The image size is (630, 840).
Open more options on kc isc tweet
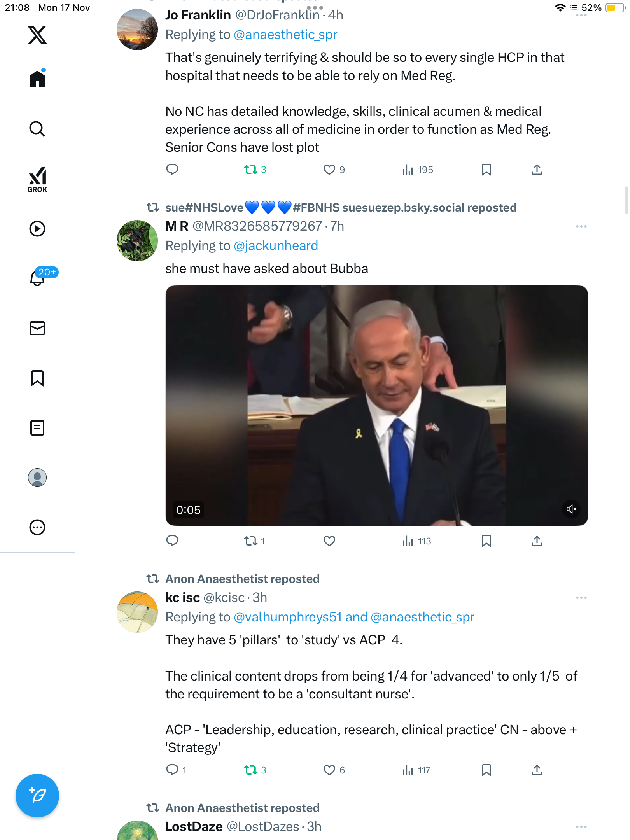(581, 598)
